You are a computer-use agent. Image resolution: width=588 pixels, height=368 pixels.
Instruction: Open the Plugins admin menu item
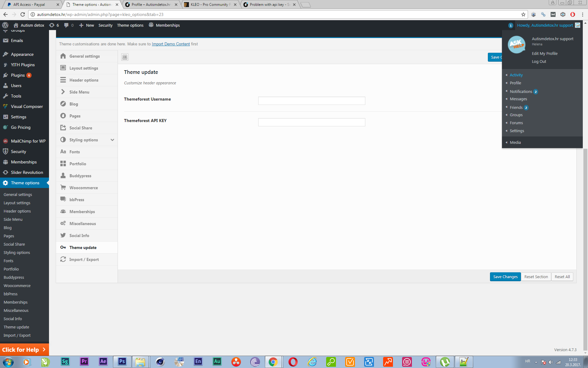pos(18,75)
